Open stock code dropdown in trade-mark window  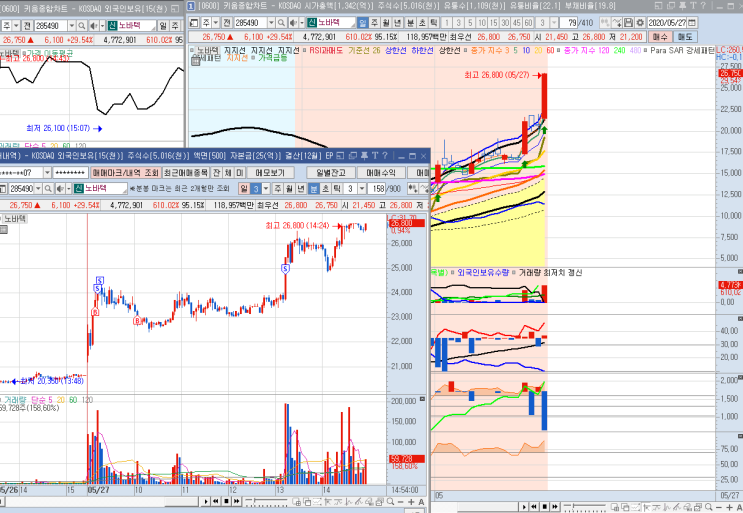38,189
